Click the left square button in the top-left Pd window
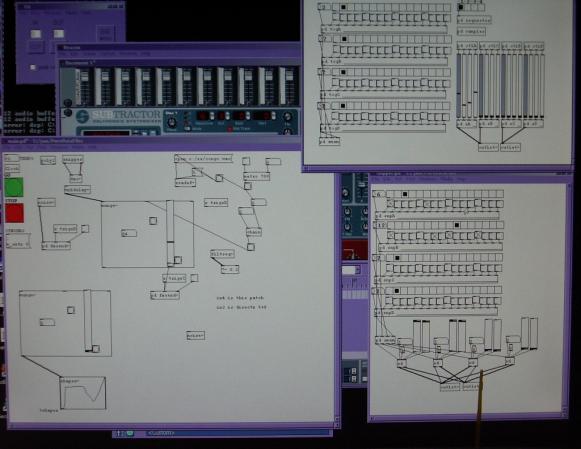Viewport: 581px width, 449px height. [x=36, y=34]
